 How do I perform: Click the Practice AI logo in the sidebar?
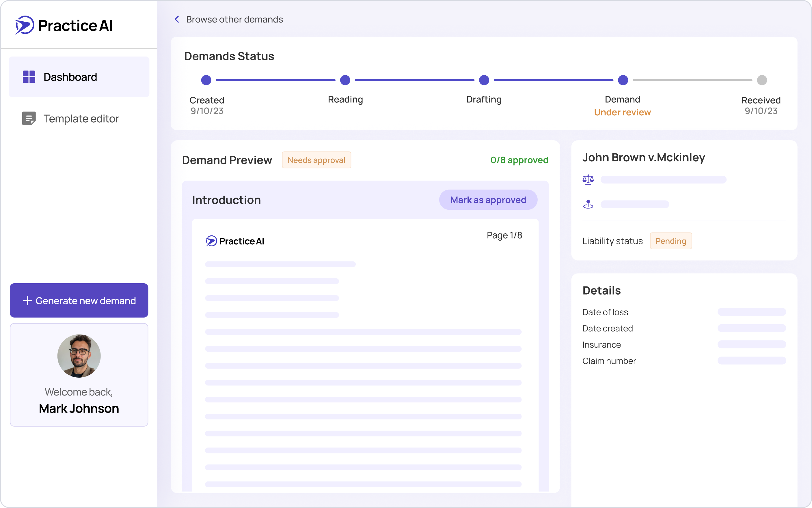tap(64, 25)
